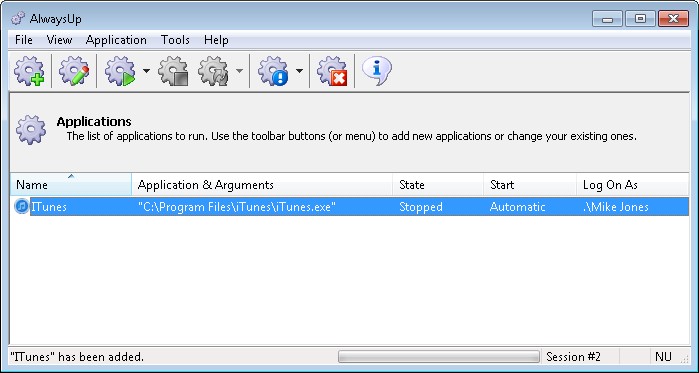This screenshot has height=373, width=699.
Task: Click the Stopped state cell
Action: pos(421,207)
